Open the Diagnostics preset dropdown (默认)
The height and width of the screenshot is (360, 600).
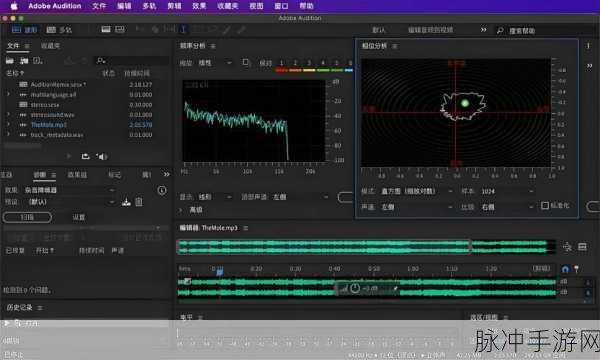coord(70,202)
